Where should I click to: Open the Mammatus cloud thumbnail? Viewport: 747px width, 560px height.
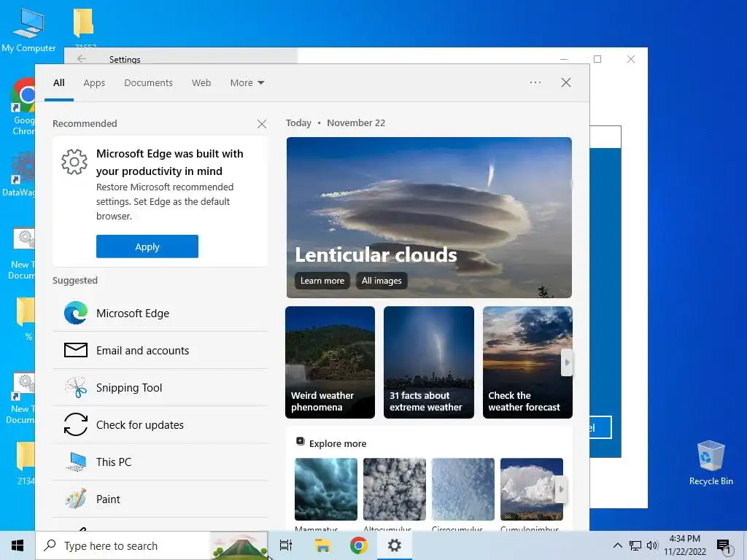pyautogui.click(x=326, y=489)
